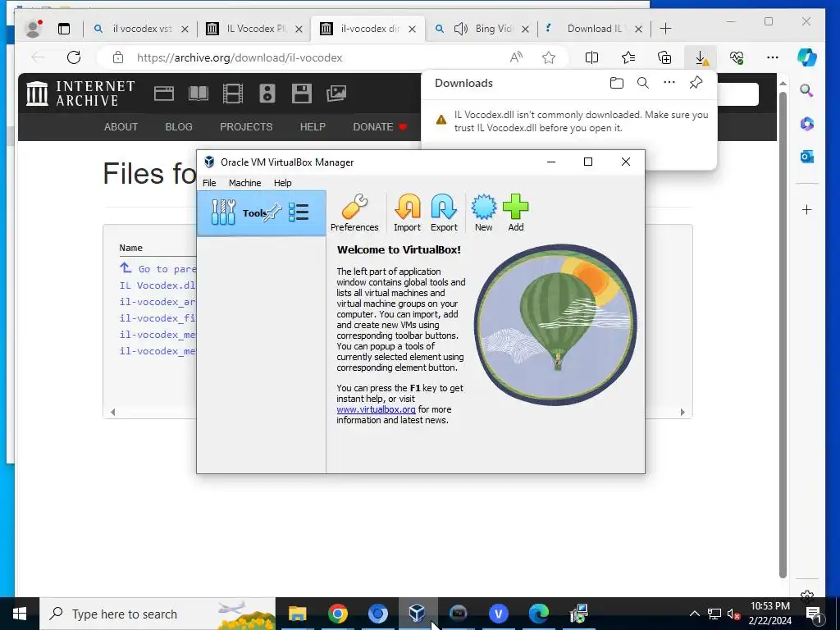Image resolution: width=840 pixels, height=630 pixels.
Task: Open Edge Favorites list
Action: coord(628,57)
